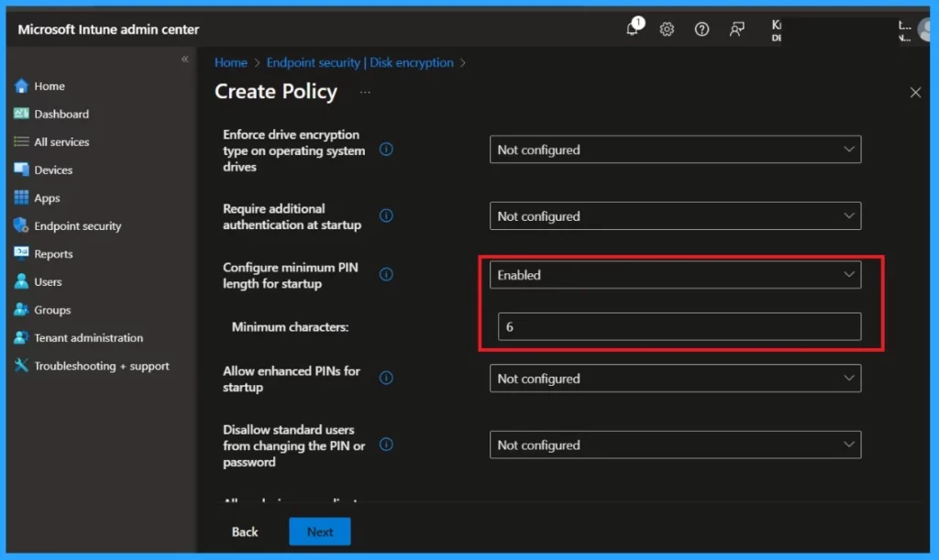Open Endpoint security from the sidebar
Viewport: 939px width, 560px height.
coord(77,226)
